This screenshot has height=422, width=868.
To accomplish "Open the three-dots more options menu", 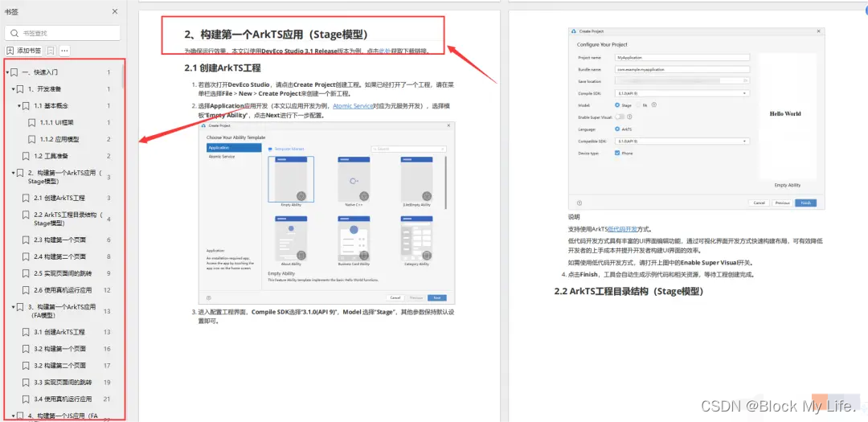I will (65, 51).
